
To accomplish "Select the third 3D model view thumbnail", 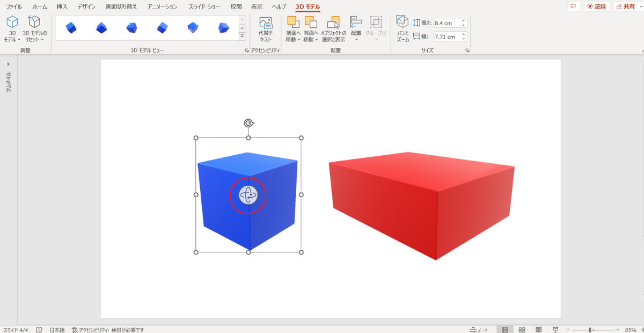I will [131, 27].
